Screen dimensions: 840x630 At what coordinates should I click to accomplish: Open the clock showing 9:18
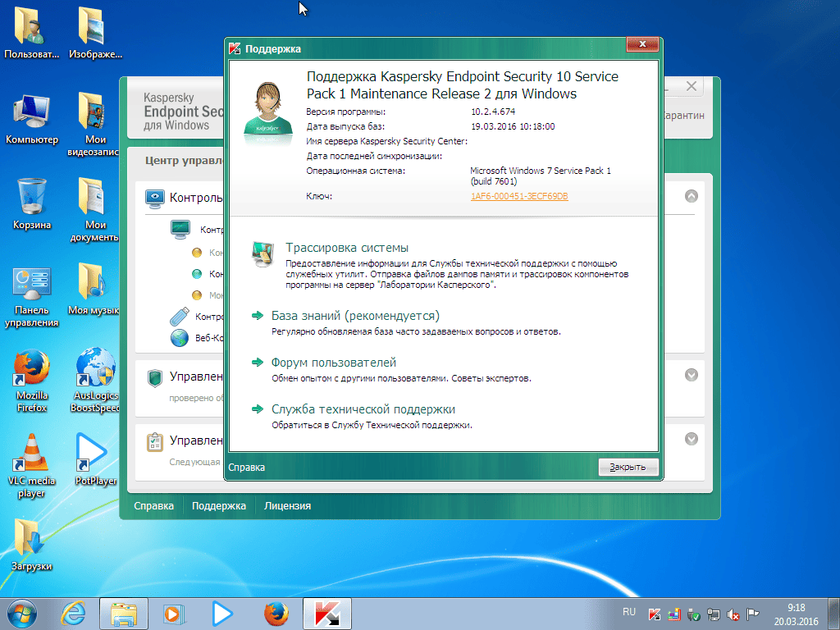(x=796, y=614)
